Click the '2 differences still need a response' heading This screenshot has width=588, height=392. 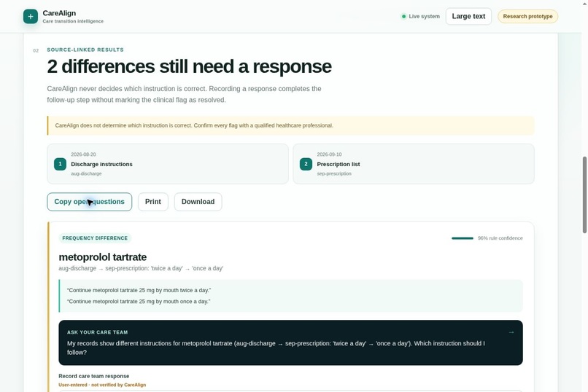(x=190, y=66)
